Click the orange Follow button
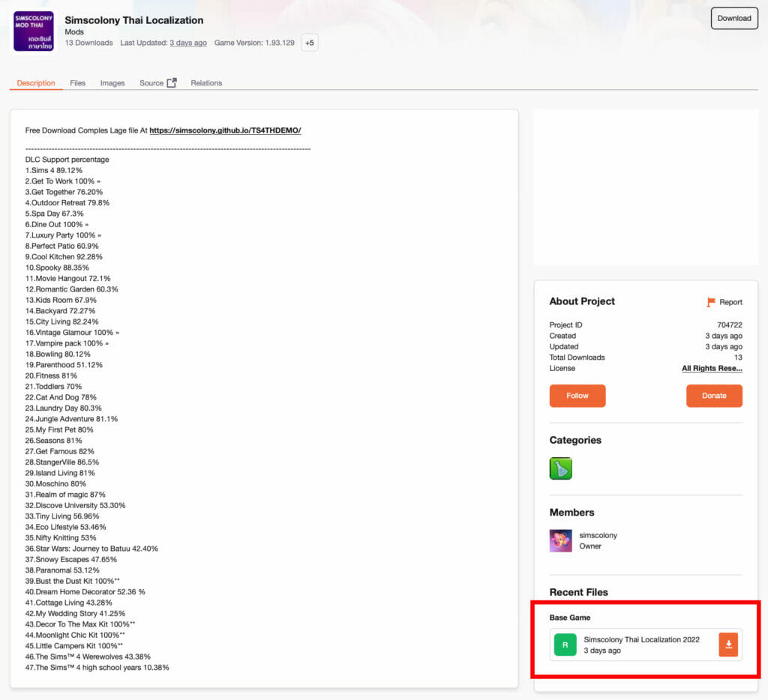Screen dimensions: 768x700 (x=577, y=396)
